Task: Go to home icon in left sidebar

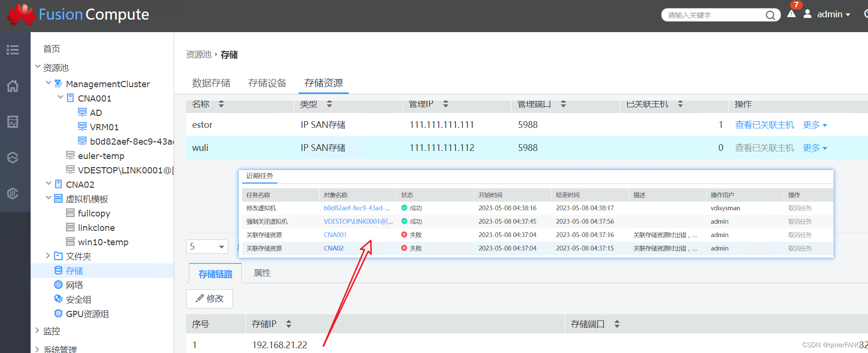Action: pyautogui.click(x=13, y=86)
